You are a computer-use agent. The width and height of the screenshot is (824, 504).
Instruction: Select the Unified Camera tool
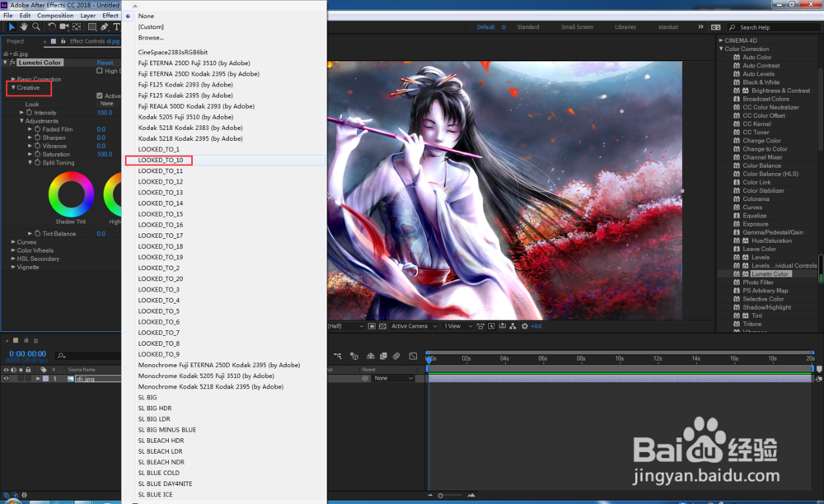pyautogui.click(x=64, y=26)
